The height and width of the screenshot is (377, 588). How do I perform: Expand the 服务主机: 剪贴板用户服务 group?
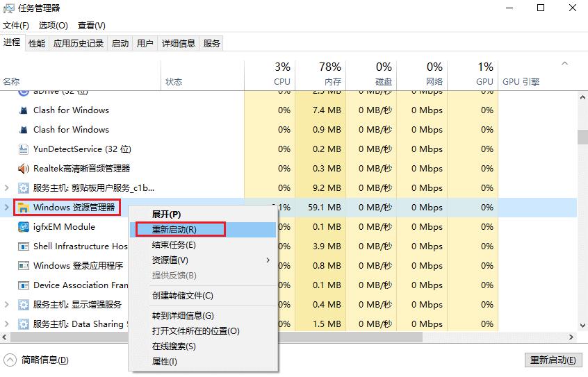pyautogui.click(x=7, y=187)
